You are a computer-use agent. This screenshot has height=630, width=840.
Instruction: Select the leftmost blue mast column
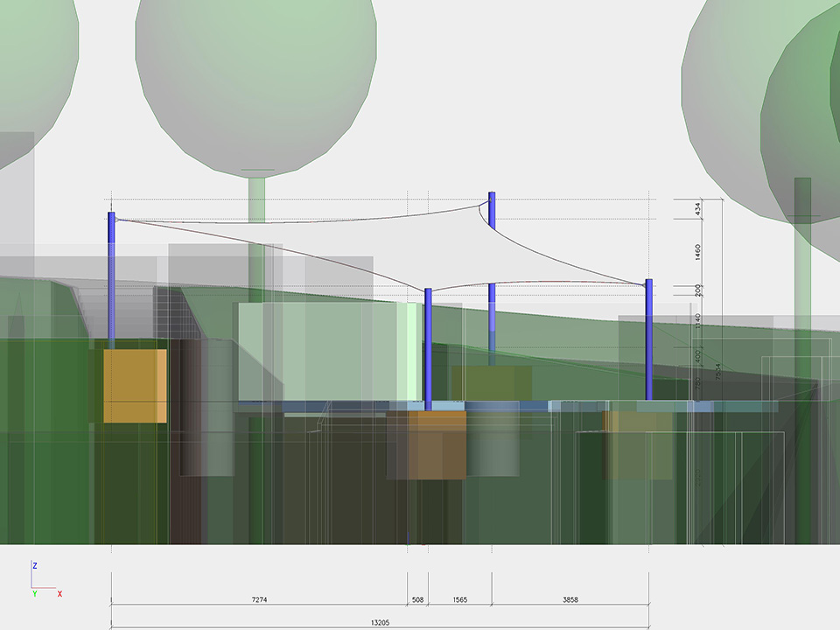[111, 280]
